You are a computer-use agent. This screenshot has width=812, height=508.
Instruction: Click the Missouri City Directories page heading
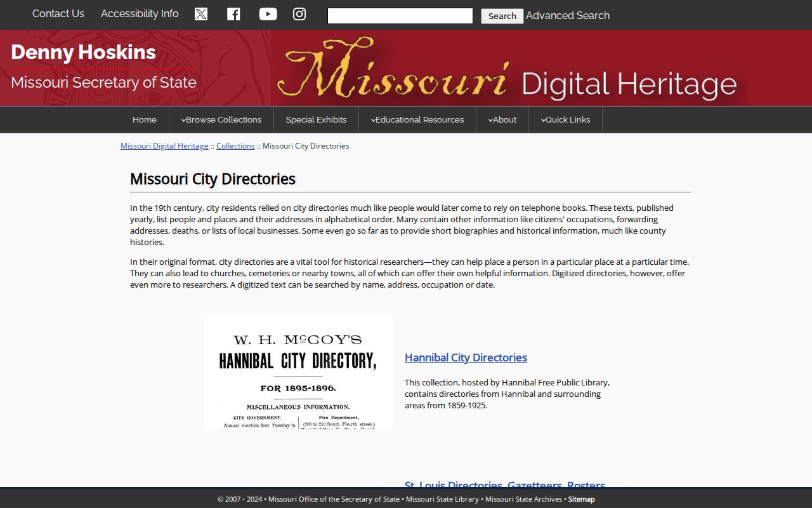[x=213, y=179]
